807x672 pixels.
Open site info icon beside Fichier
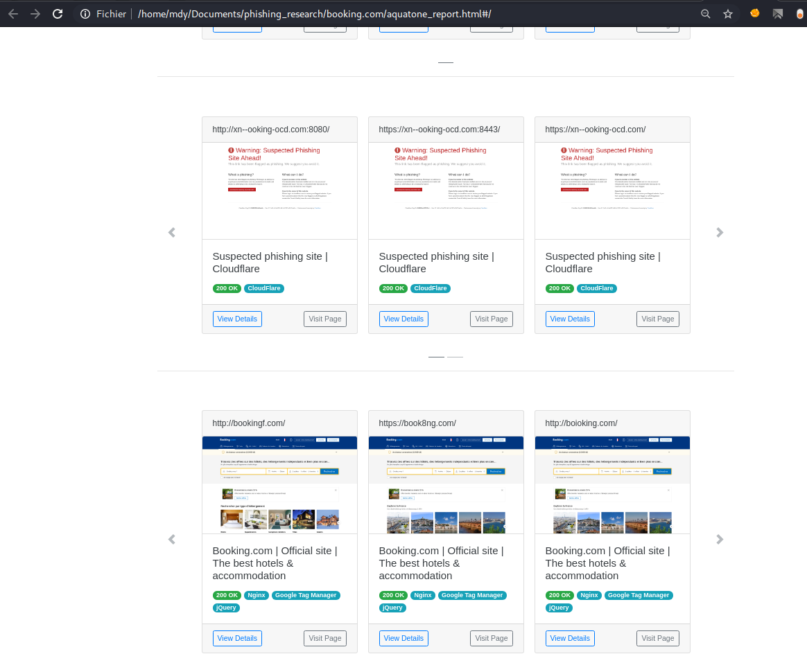[x=85, y=14]
